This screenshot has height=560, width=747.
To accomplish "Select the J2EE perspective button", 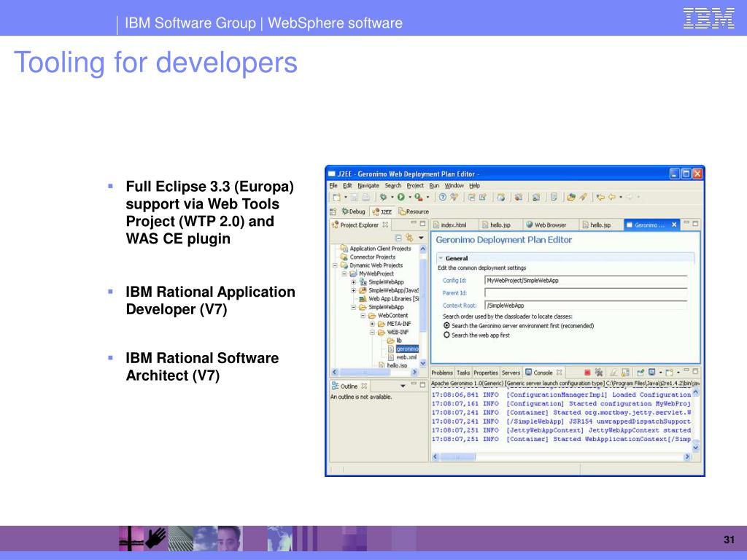I will 382,211.
